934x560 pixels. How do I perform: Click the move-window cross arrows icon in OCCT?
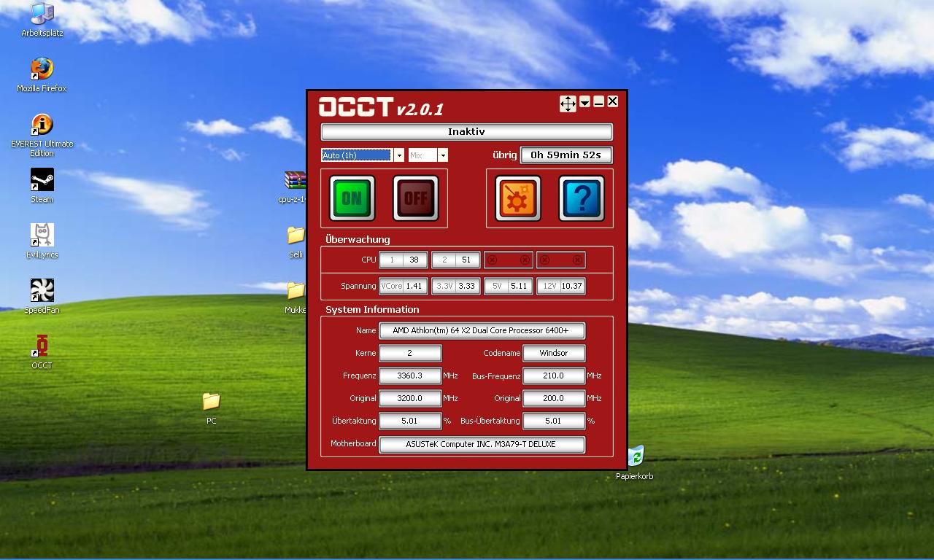568,104
